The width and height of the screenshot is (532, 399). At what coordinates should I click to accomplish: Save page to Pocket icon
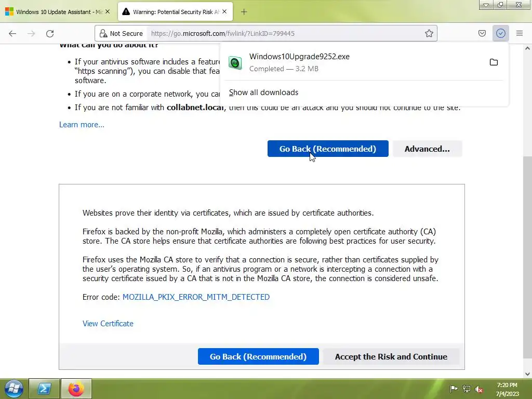coord(482,33)
